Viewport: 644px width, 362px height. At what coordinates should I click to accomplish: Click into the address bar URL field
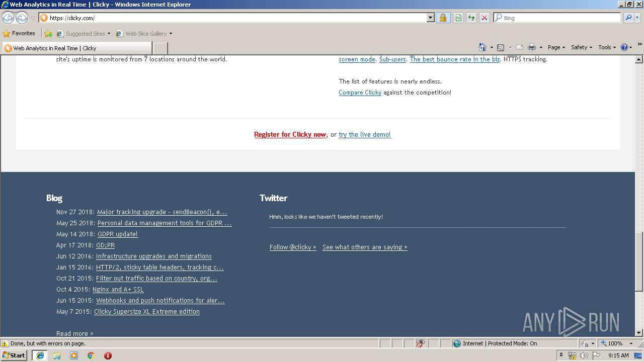point(236,18)
